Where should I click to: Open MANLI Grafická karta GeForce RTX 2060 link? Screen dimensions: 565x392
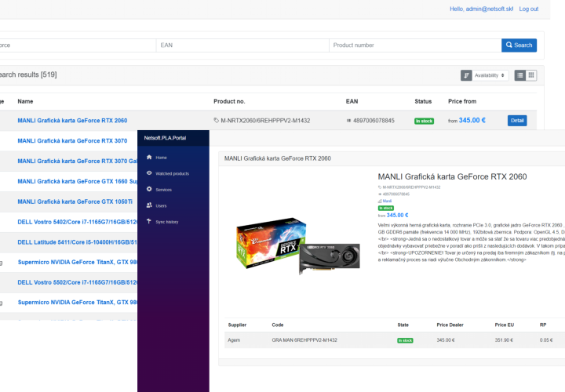[72, 121]
